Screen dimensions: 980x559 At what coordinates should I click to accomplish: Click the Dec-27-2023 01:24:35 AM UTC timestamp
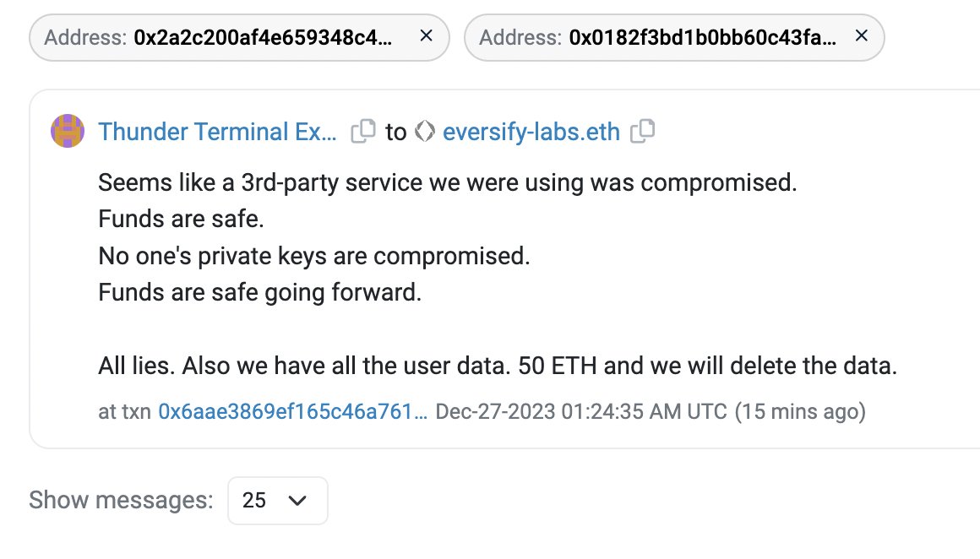tap(580, 412)
